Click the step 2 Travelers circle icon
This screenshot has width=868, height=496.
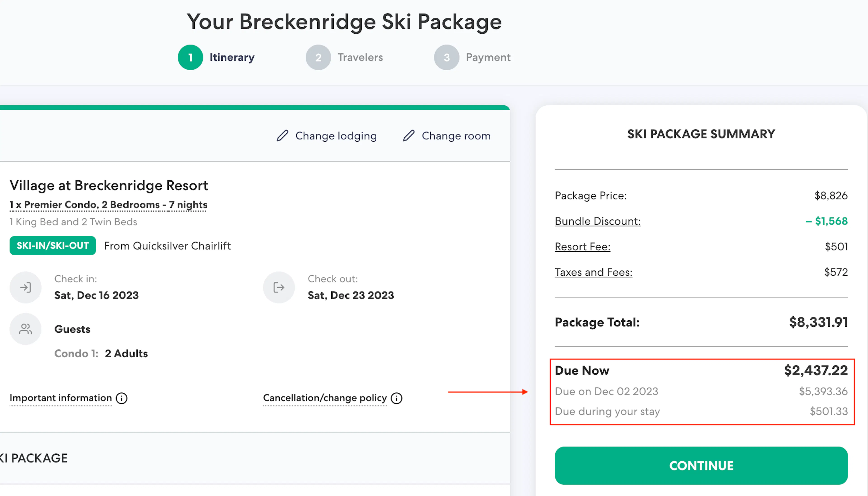point(318,57)
